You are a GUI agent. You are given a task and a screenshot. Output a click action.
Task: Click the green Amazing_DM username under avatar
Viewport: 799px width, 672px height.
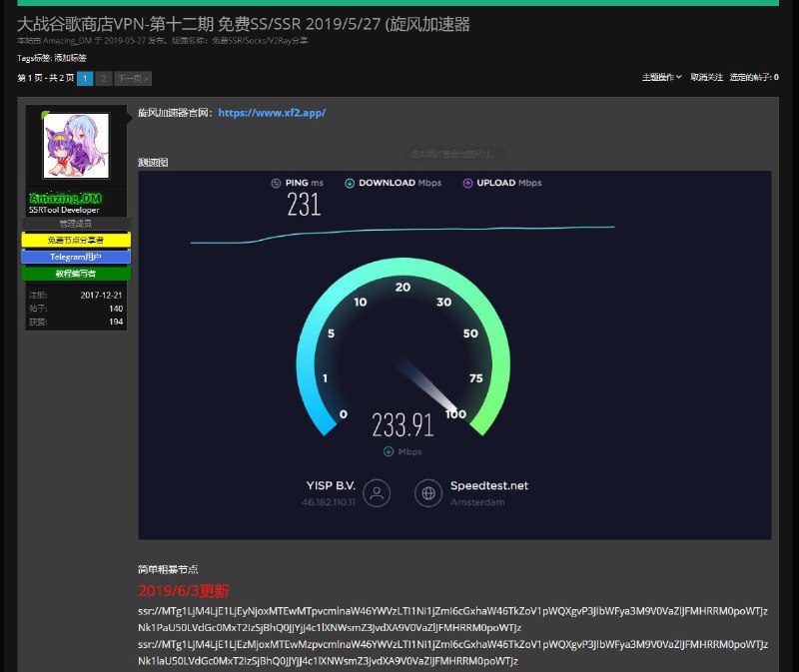pyautogui.click(x=65, y=198)
